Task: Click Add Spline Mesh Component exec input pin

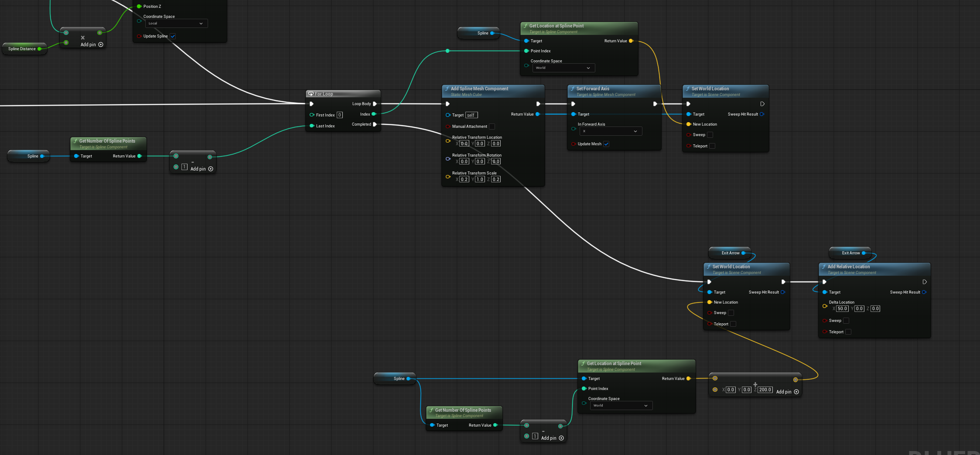Action: pos(447,104)
